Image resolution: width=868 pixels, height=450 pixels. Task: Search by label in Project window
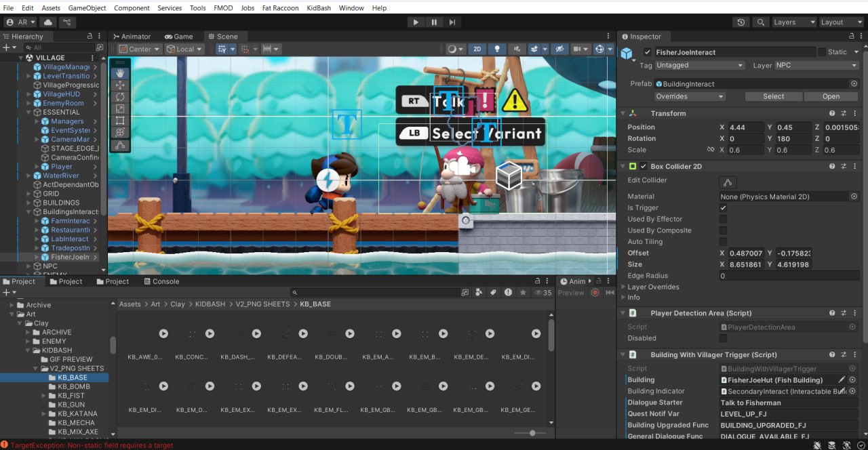point(494,292)
